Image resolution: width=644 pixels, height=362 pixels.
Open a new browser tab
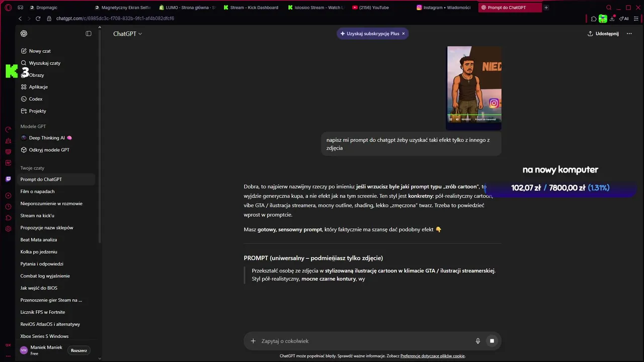pos(546,8)
